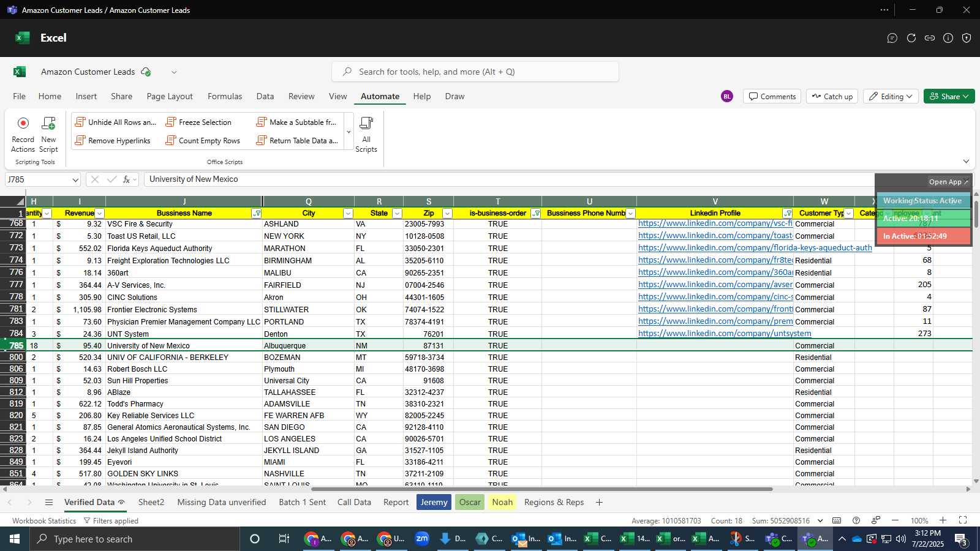980x551 pixels.
Task: Run the Unhide All Rows script
Action: pyautogui.click(x=115, y=122)
